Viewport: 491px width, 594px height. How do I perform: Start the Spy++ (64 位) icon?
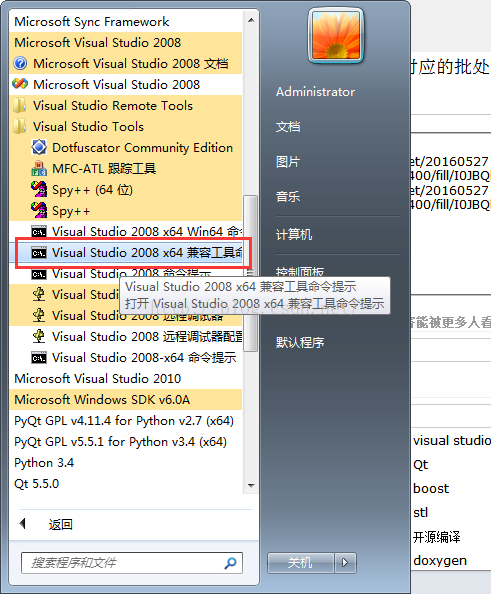tap(39, 189)
